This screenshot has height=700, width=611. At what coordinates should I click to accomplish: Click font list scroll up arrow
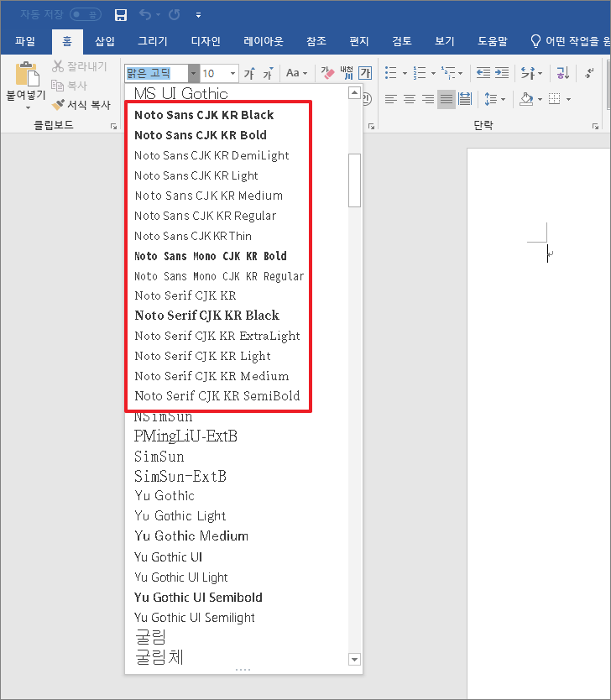coord(354,92)
